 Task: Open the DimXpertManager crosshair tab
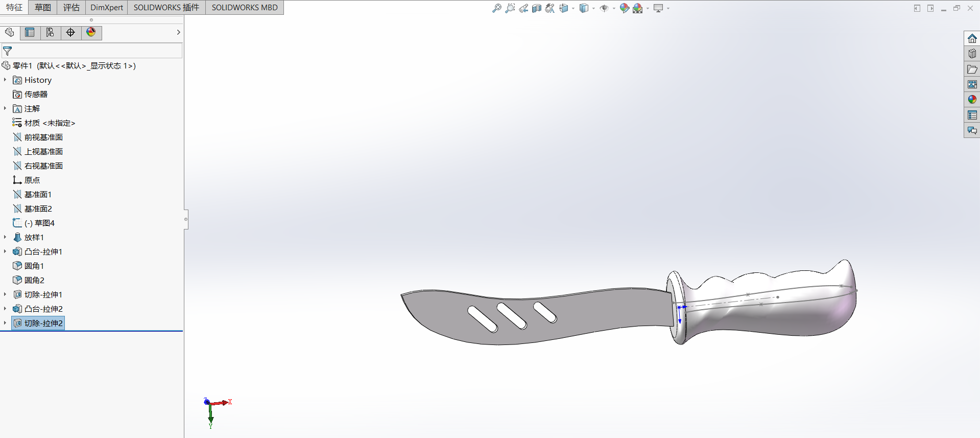pyautogui.click(x=70, y=33)
